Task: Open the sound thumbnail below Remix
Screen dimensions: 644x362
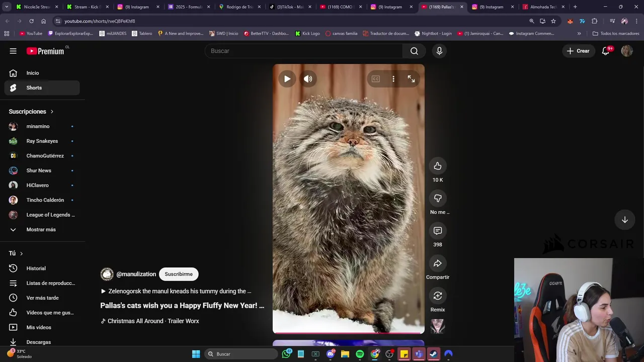Action: pyautogui.click(x=438, y=326)
